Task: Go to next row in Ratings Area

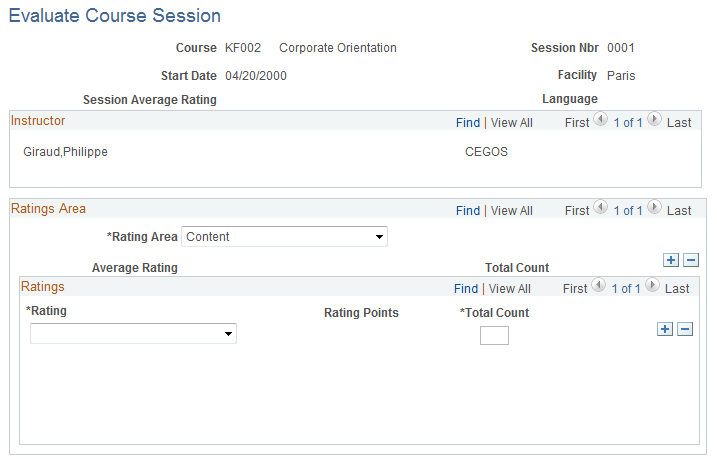Action: point(654,208)
